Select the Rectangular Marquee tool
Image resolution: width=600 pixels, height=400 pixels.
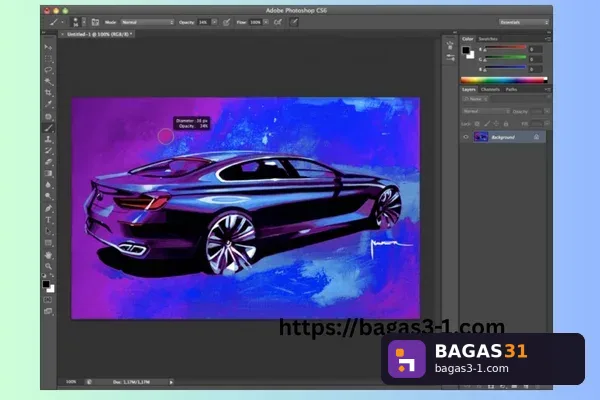tap(48, 59)
